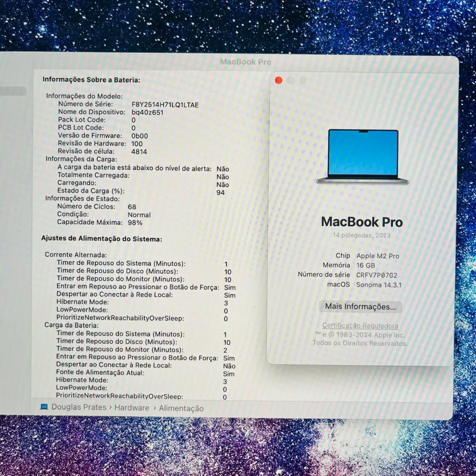
Task: Select the cycle count value 68
Action: tap(132, 207)
